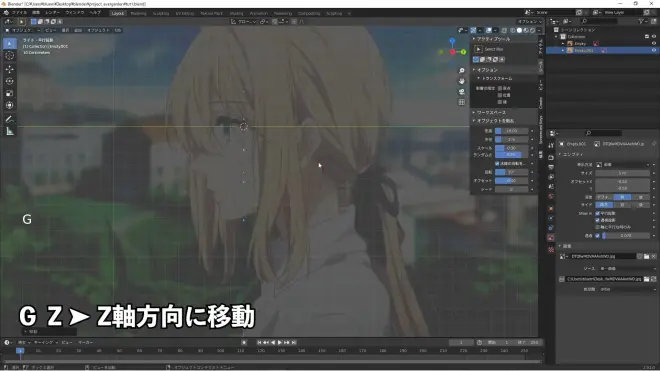
Task: Select the Transform tool
Action: 10,105
